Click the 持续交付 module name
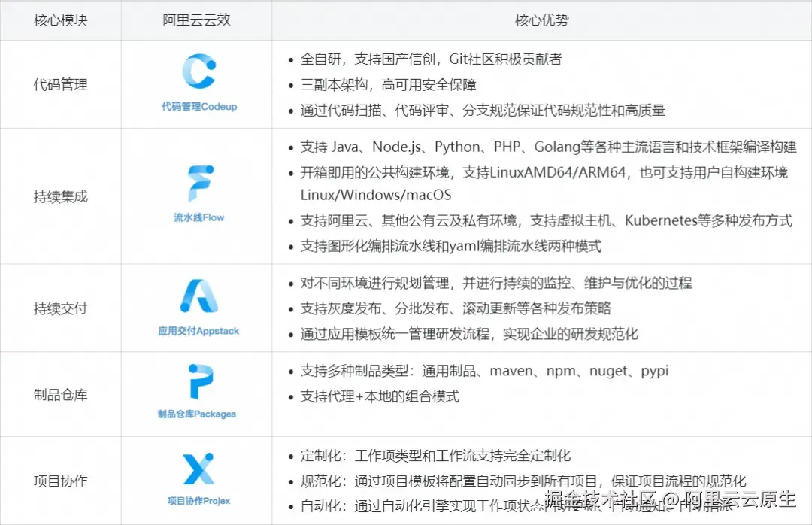 60,307
